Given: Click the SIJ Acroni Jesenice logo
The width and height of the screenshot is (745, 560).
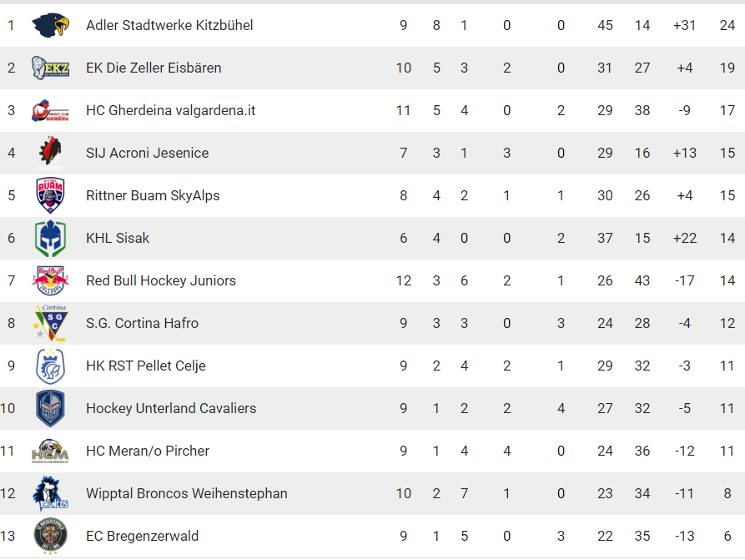Looking at the screenshot, I should [50, 153].
